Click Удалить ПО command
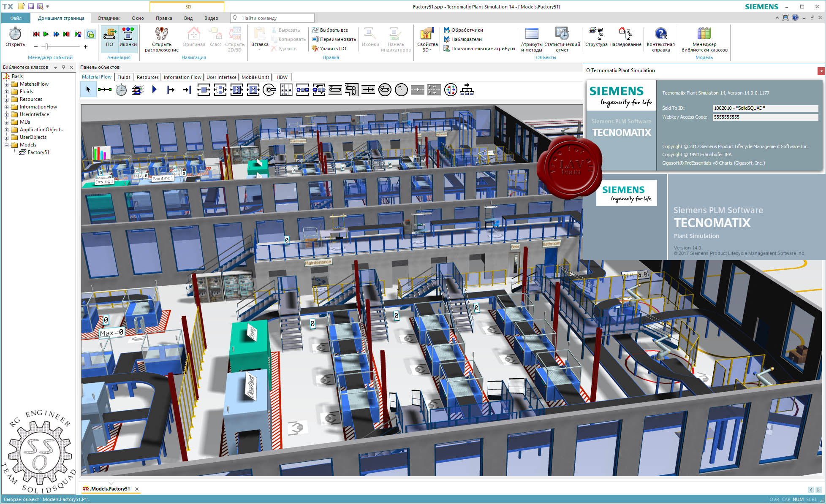 point(329,49)
